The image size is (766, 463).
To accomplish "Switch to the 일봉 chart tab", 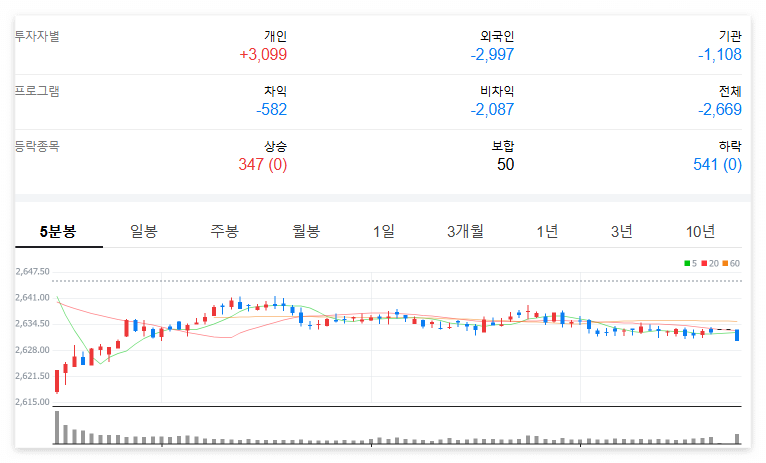I will point(144,231).
